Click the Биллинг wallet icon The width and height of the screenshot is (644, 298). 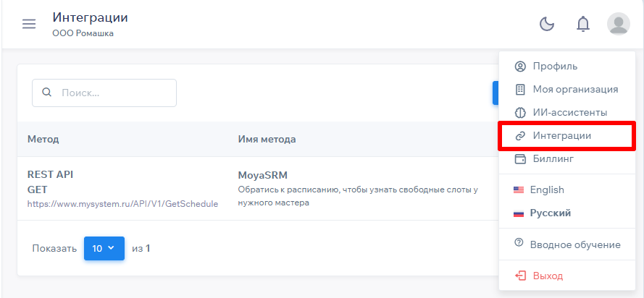[x=519, y=159]
